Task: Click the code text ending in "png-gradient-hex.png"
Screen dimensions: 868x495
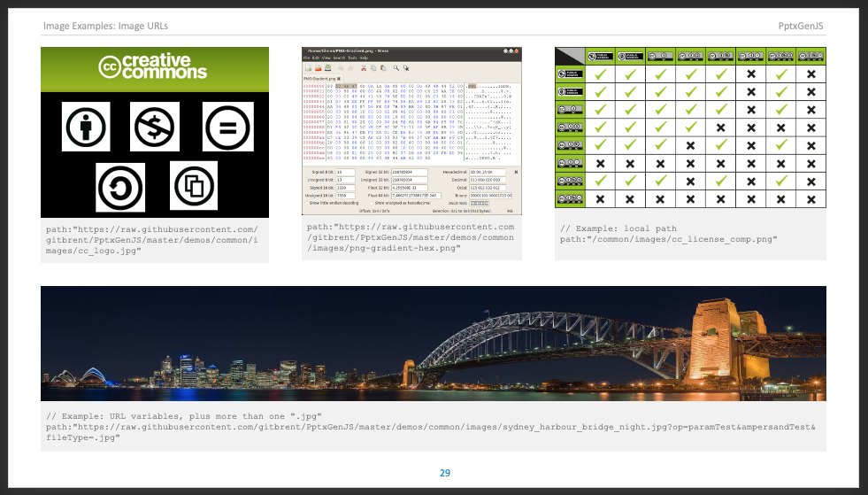Action: [x=411, y=237]
